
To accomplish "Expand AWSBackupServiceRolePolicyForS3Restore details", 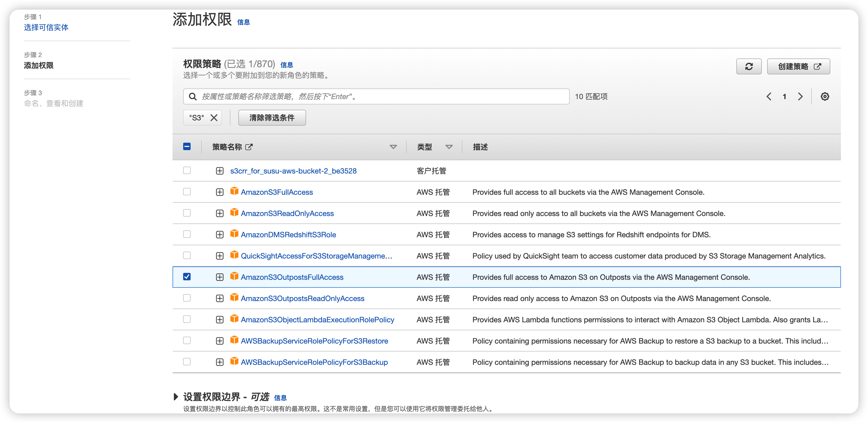I will [x=220, y=341].
